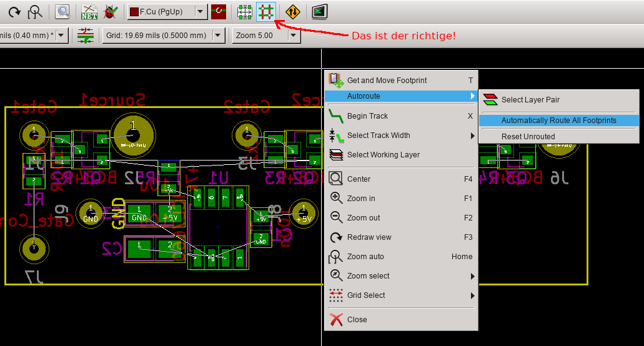This screenshot has height=346, width=644.
Task: Click the Redraw view toolbar icon
Action: point(14,12)
